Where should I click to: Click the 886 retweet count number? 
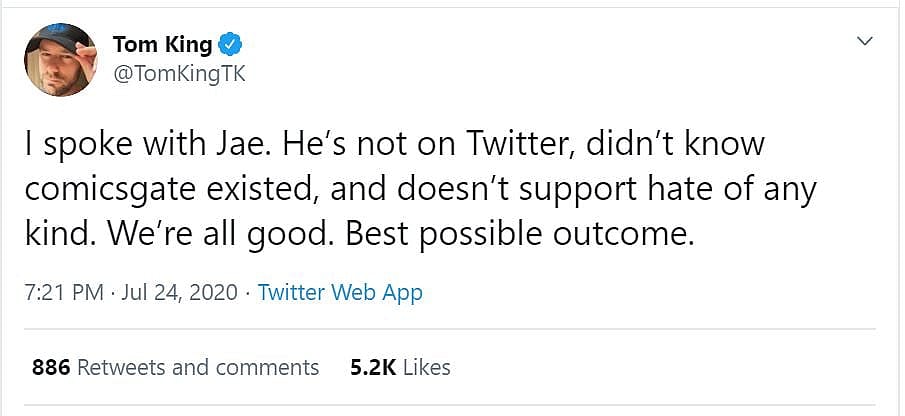click(x=51, y=367)
